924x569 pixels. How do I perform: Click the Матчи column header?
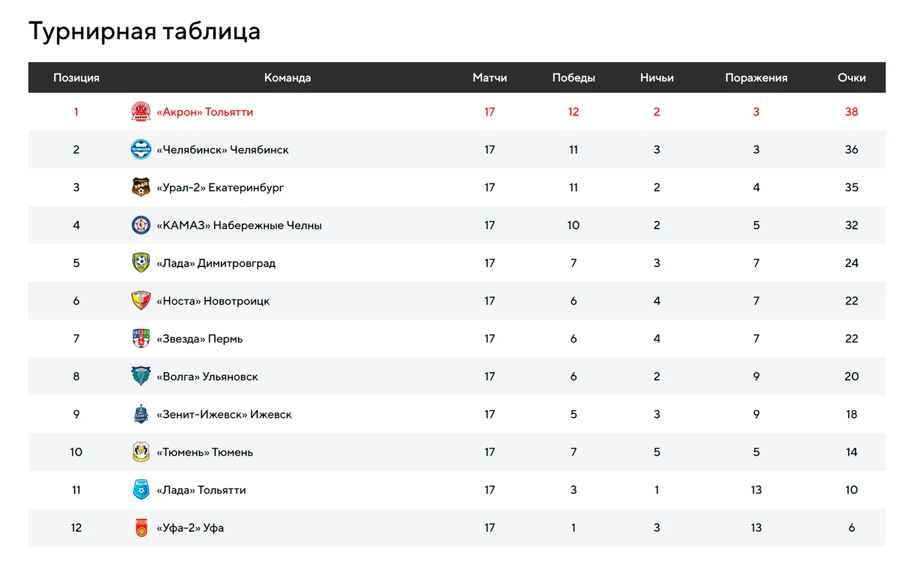490,78
